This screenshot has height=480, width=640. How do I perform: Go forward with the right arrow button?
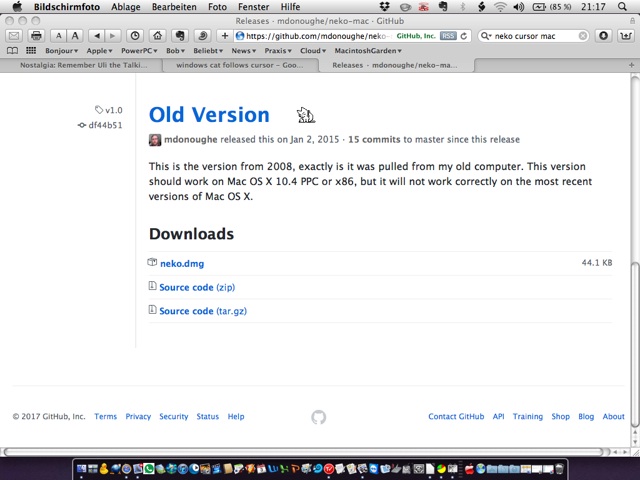pyautogui.click(x=113, y=36)
